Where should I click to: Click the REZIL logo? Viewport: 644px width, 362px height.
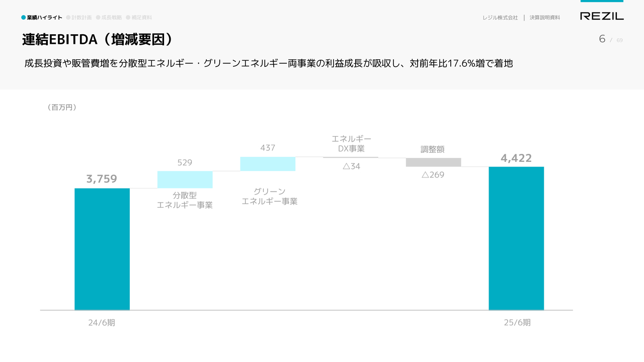(602, 16)
